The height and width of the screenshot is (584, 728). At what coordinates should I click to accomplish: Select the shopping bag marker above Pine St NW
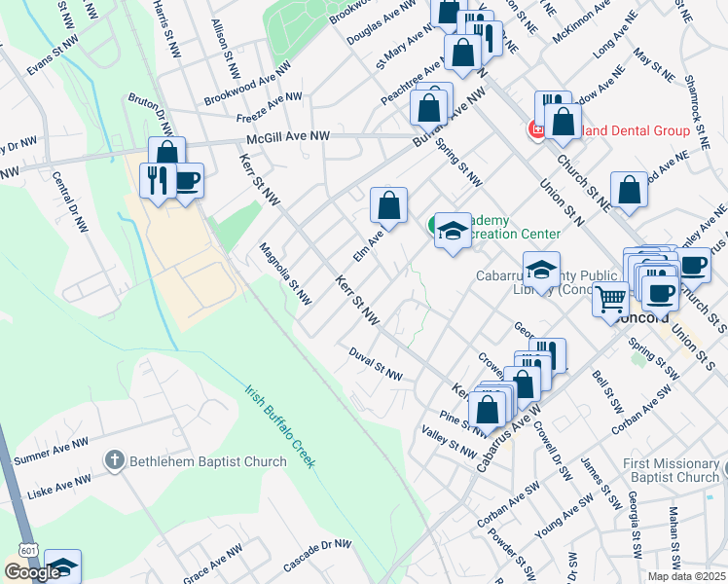point(487,411)
